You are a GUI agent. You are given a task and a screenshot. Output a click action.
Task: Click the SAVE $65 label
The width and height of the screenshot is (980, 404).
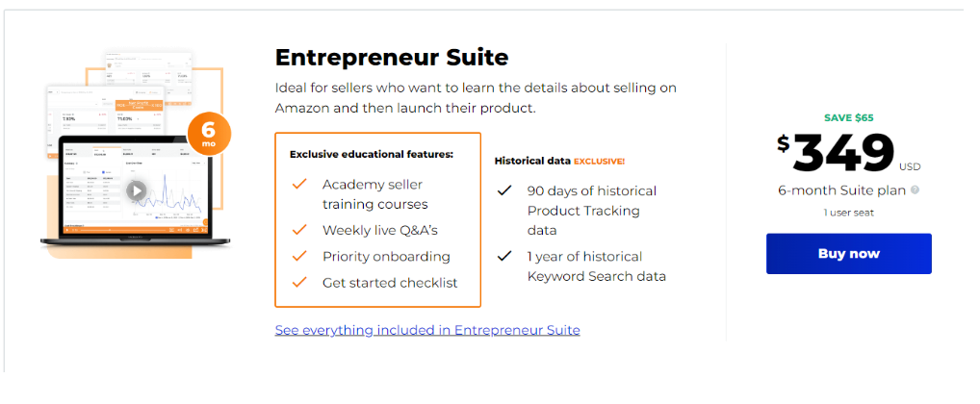849,117
